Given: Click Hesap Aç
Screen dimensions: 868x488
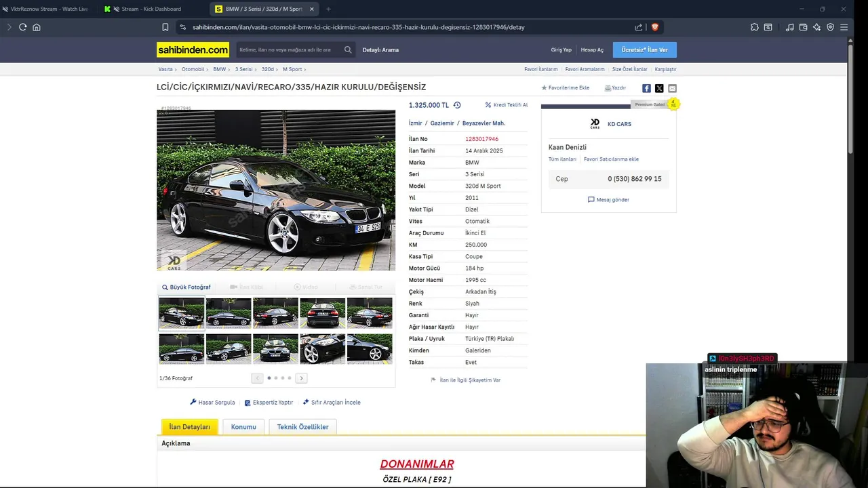Looking at the screenshot, I should (592, 50).
